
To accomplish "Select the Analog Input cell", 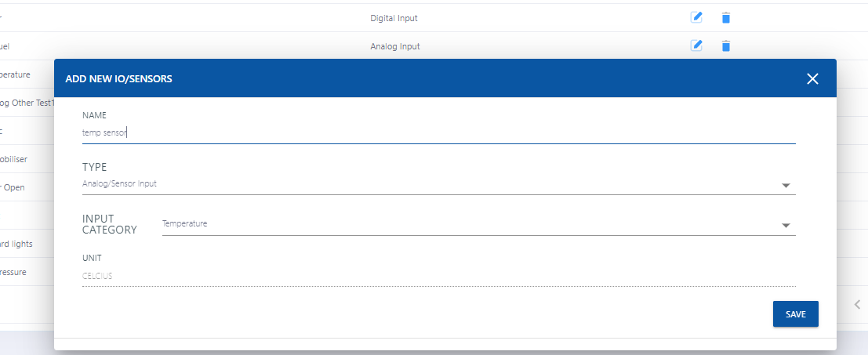I will point(394,46).
